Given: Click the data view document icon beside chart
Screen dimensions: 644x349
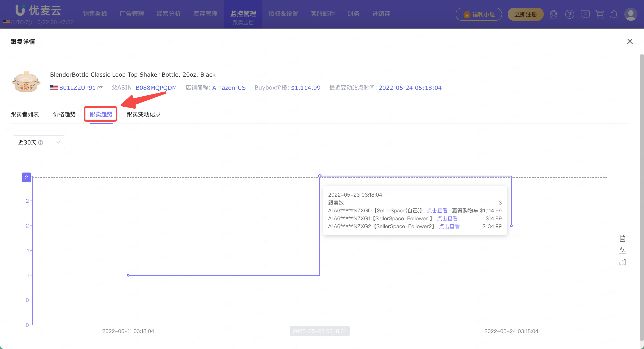Looking at the screenshot, I should (x=622, y=238).
